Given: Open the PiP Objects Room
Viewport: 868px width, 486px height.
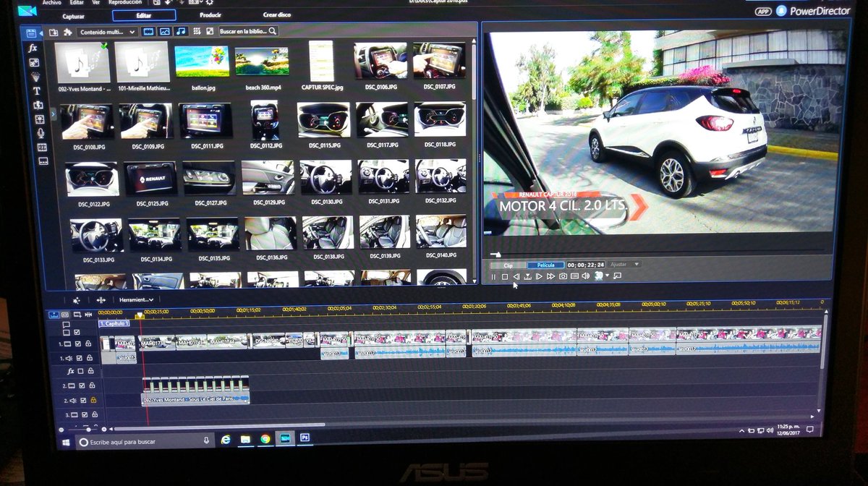Looking at the screenshot, I should pyautogui.click(x=33, y=62).
